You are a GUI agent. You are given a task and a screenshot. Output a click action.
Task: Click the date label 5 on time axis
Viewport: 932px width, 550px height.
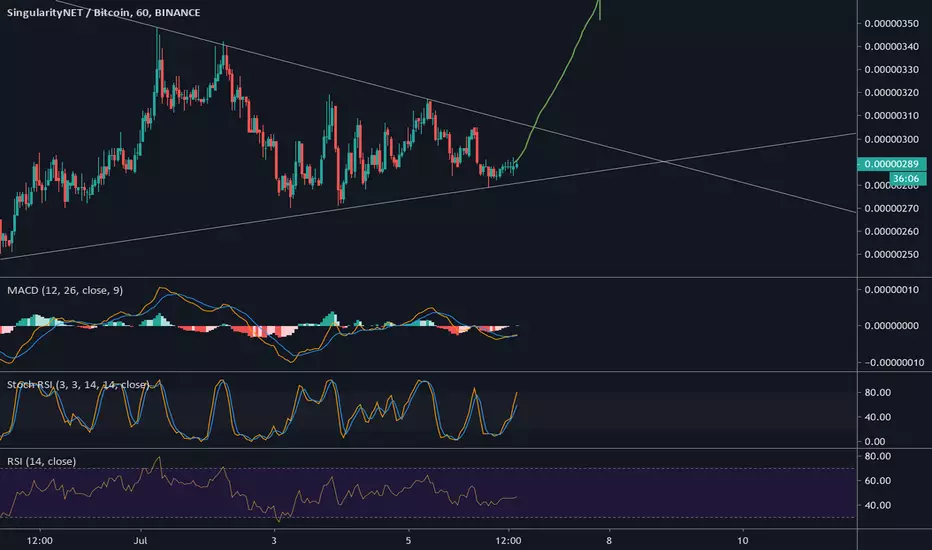coord(408,540)
